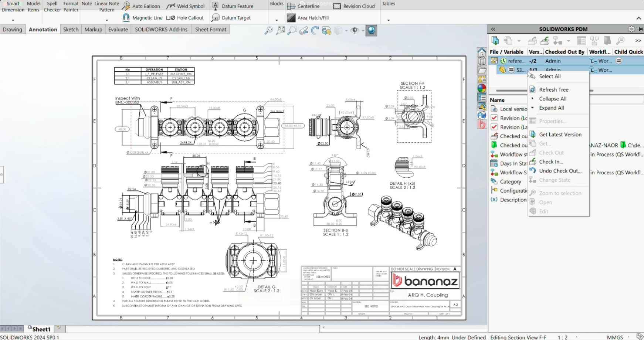Open the Tables dropdown arrow
Screen dimensions: 644x340
coord(388,20)
